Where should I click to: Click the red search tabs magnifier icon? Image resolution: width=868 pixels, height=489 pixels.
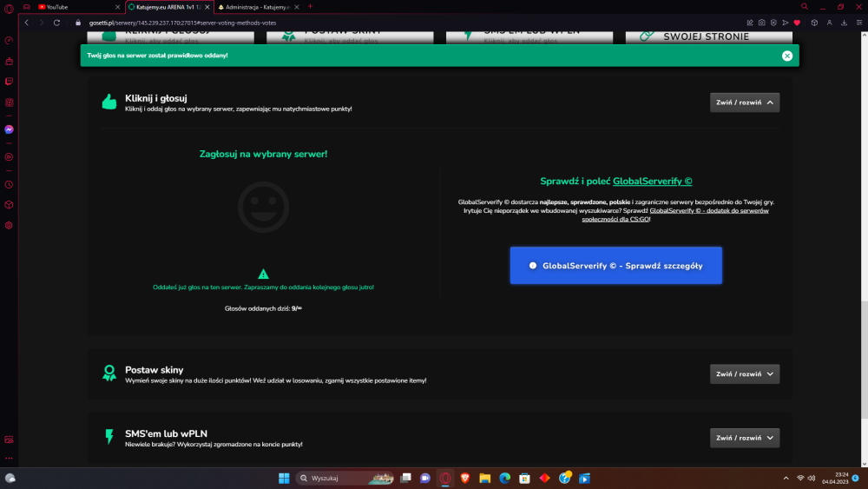click(805, 7)
